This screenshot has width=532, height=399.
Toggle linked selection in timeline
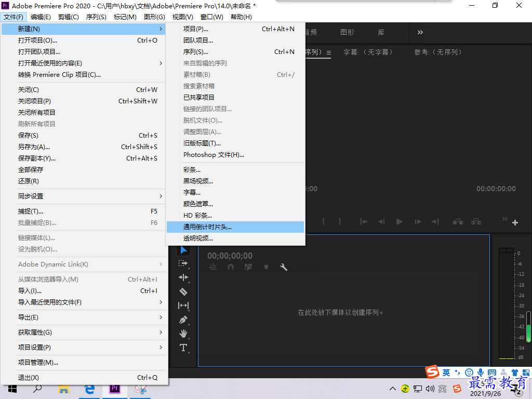pos(248,268)
